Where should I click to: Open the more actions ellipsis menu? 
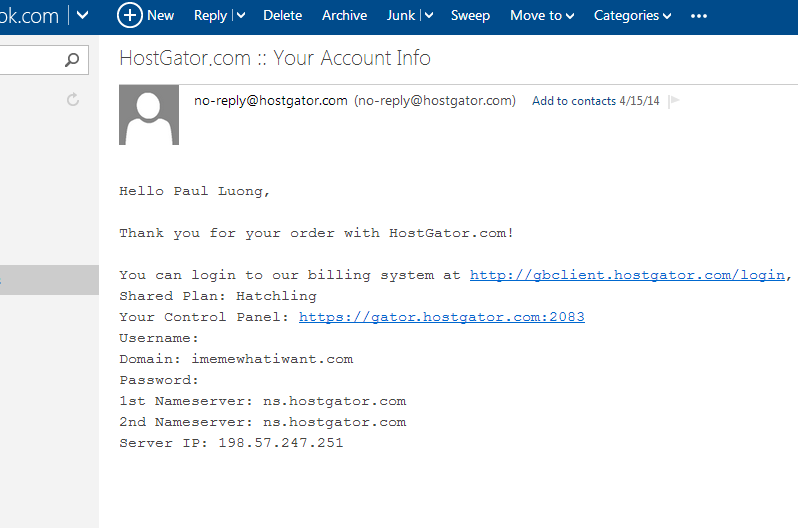click(x=699, y=16)
